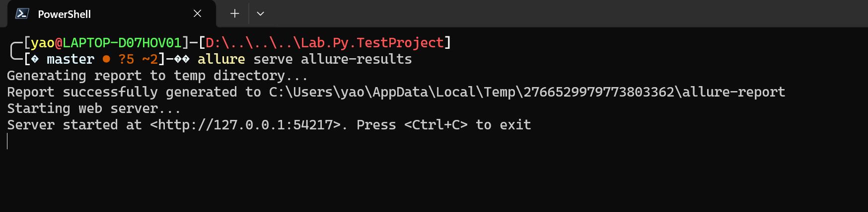Click the allure-results argument text
Screen dimensions: 868x212
click(x=356, y=59)
